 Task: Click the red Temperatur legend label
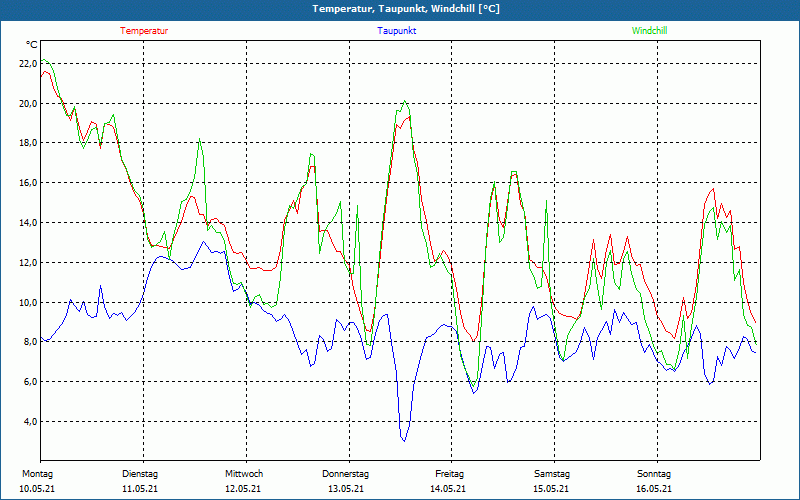144,31
